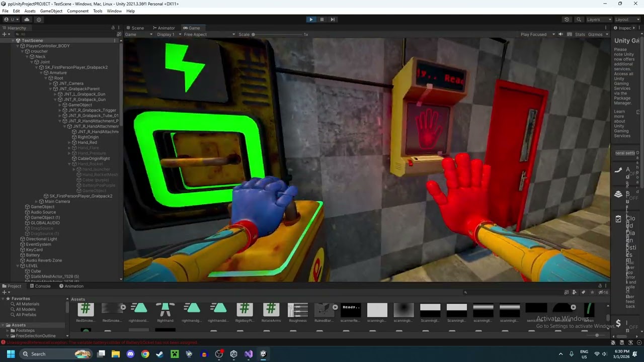Screen dimensions: 644x362
Task: Open the Play Focused dropdown
Action: pyautogui.click(x=537, y=35)
